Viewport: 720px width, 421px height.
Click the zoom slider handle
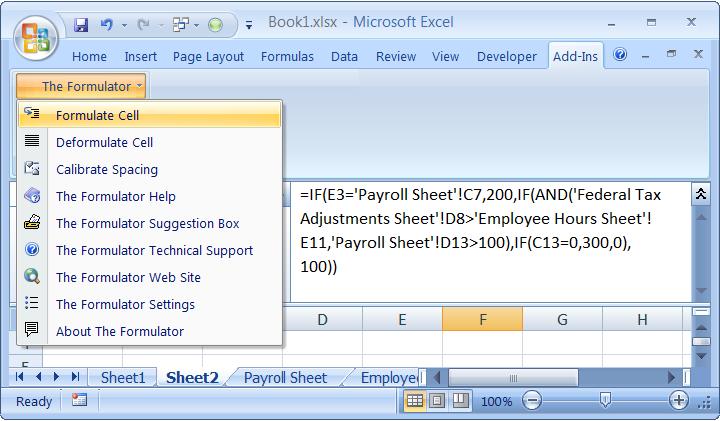605,401
